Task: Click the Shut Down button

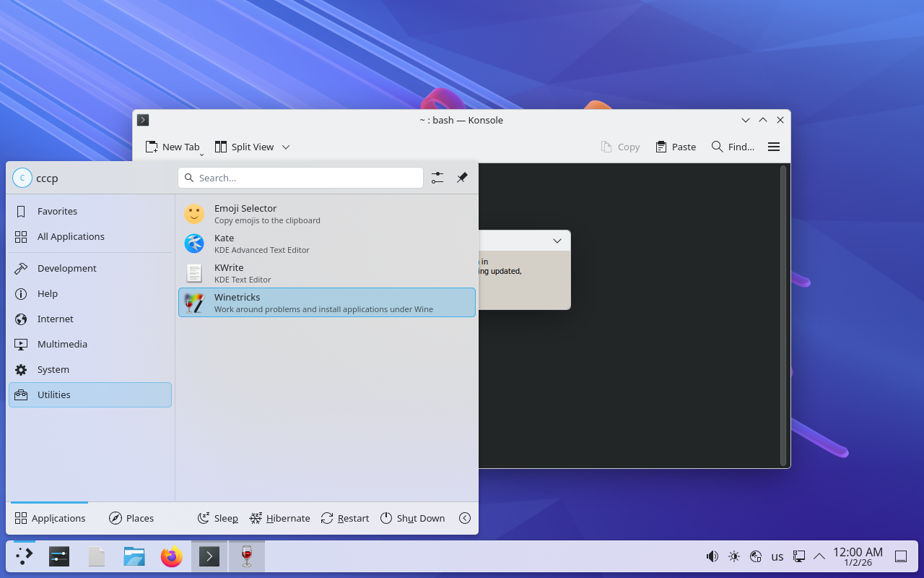Action: pyautogui.click(x=412, y=518)
